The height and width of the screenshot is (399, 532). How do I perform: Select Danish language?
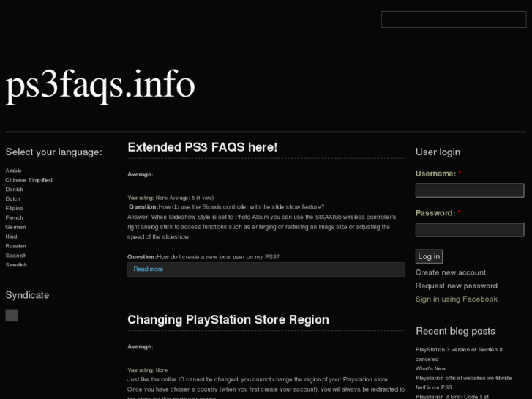click(14, 190)
